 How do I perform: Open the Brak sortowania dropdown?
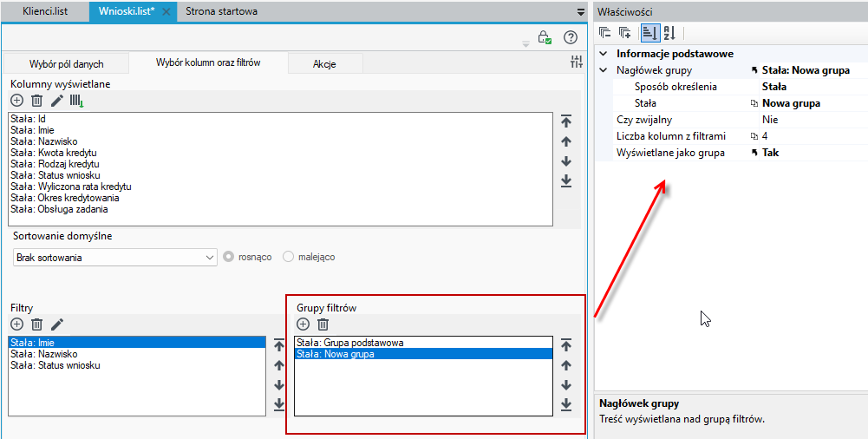click(x=114, y=258)
